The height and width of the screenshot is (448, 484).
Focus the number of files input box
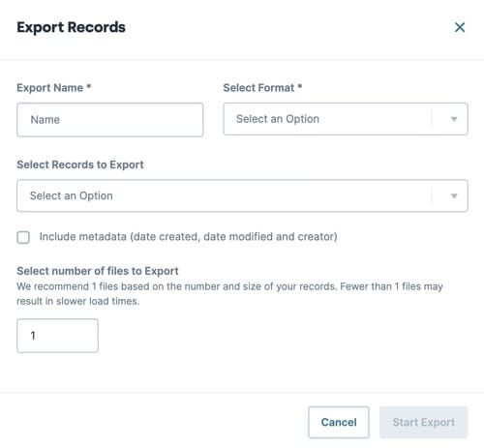[x=57, y=336]
